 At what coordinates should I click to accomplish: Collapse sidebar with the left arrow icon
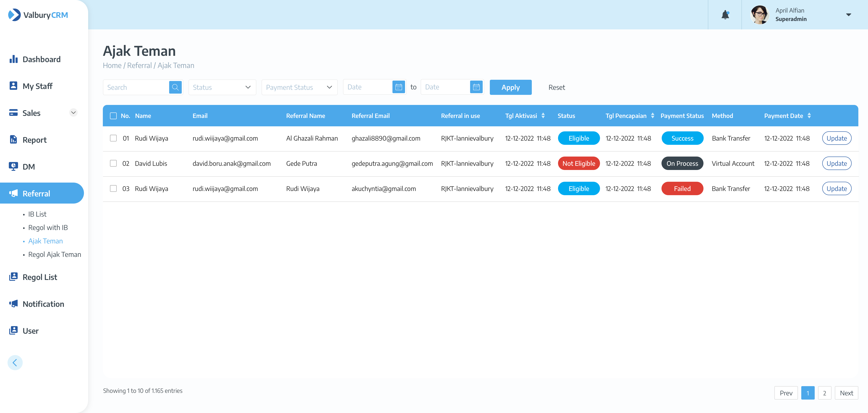pyautogui.click(x=15, y=362)
